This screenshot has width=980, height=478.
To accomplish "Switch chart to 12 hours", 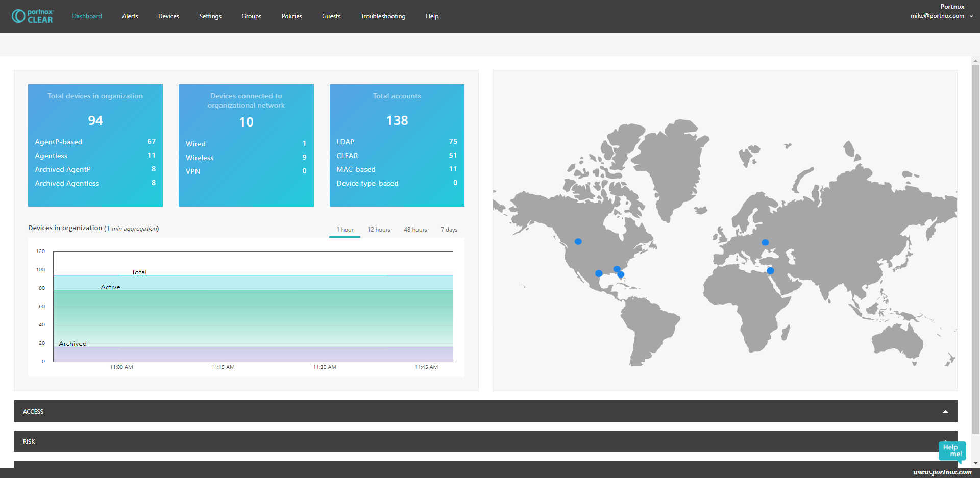I will [x=379, y=230].
